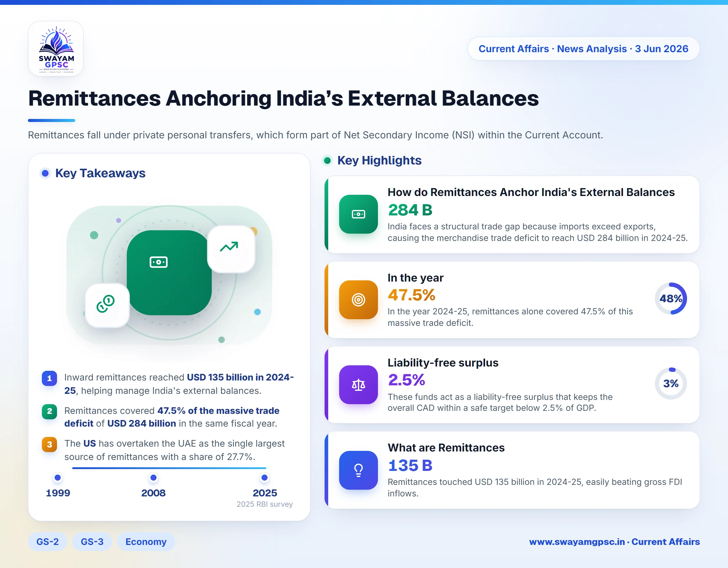Click the 'Liability-free surplus' heading

point(443,363)
